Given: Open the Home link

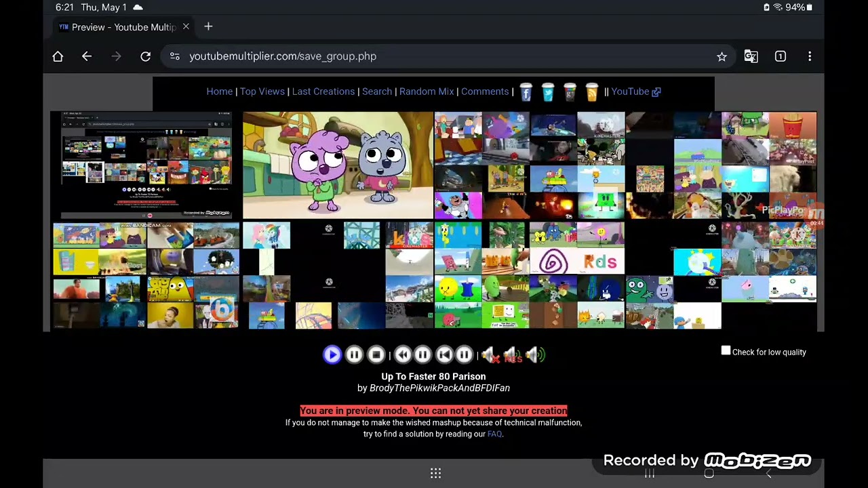Looking at the screenshot, I should (219, 91).
